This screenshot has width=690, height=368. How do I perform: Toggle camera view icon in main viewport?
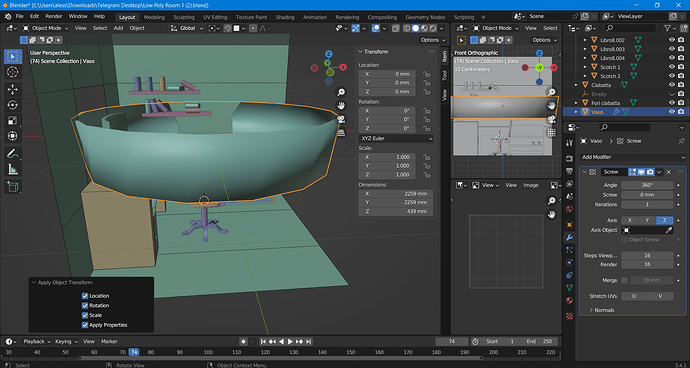(341, 119)
